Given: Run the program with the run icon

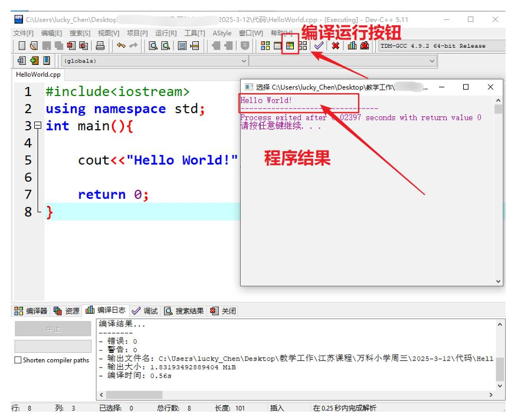Looking at the screenshot, I should click(277, 46).
